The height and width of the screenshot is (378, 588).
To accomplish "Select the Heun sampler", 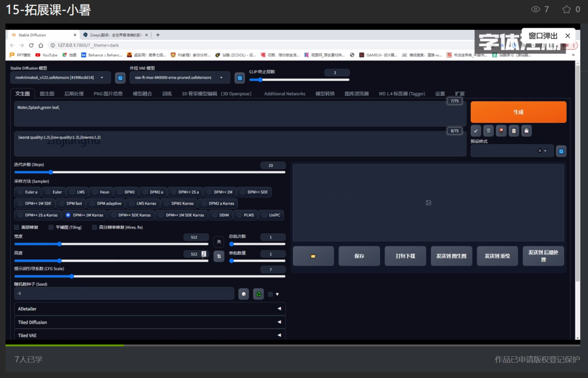I will (x=101, y=192).
